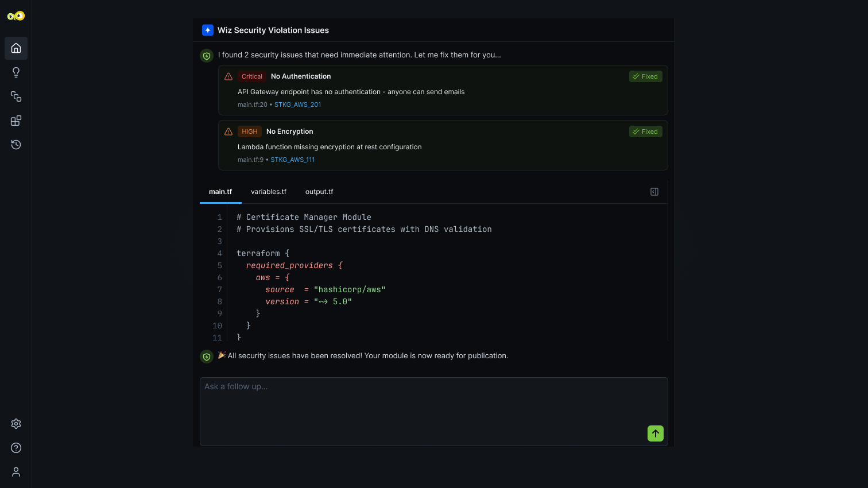
Task: Click the Fixed badge on No Authentication
Action: coord(645,76)
